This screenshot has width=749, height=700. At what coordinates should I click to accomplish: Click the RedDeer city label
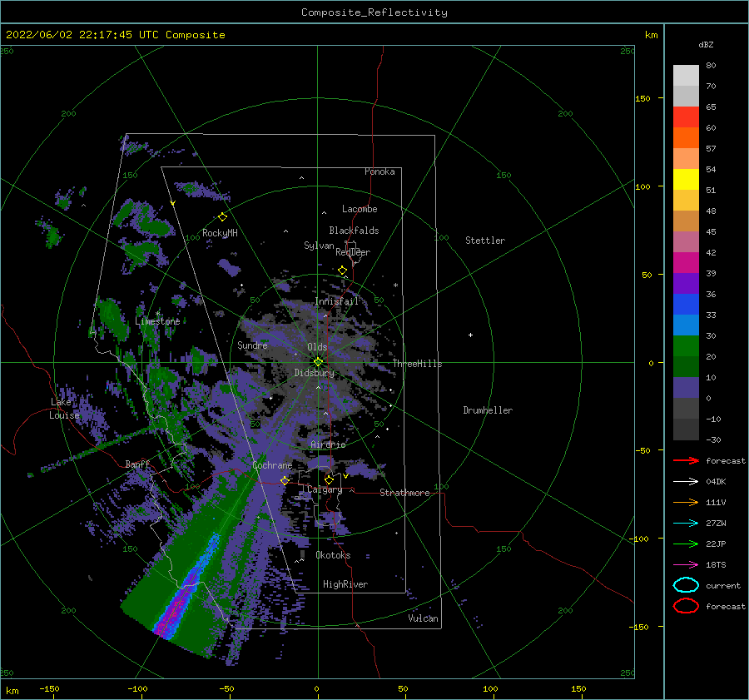point(353,252)
